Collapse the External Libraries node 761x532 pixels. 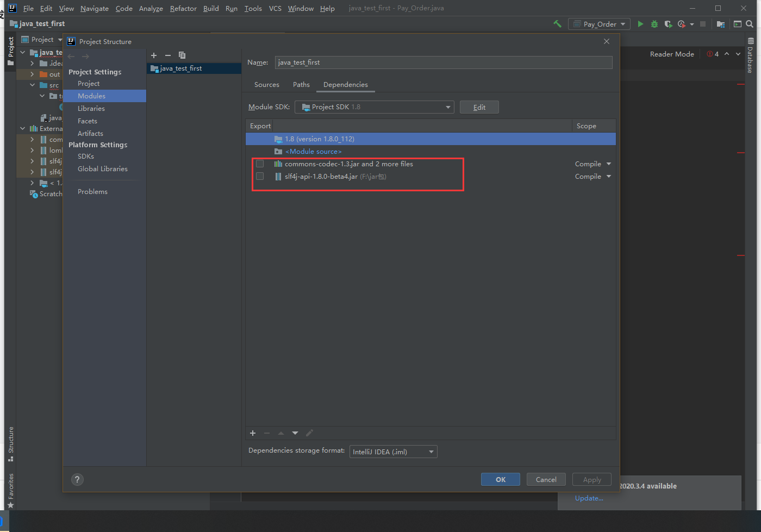click(22, 129)
